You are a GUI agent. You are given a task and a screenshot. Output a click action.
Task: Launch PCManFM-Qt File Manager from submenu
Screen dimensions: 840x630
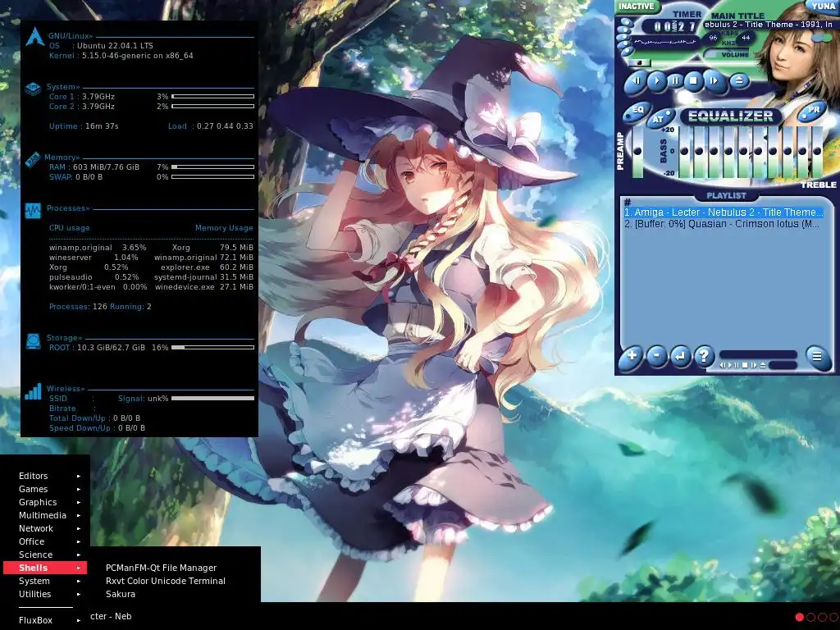161,568
